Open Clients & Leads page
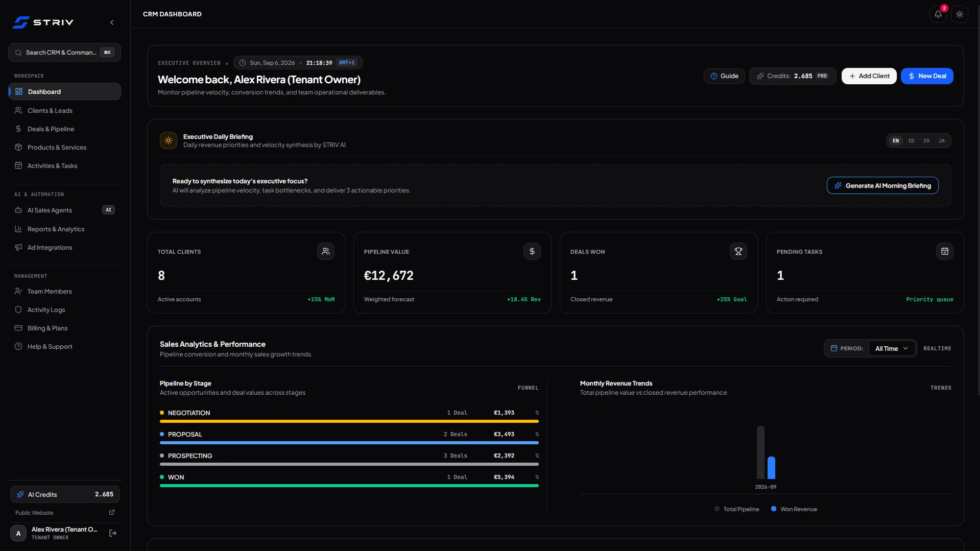 [64, 111]
